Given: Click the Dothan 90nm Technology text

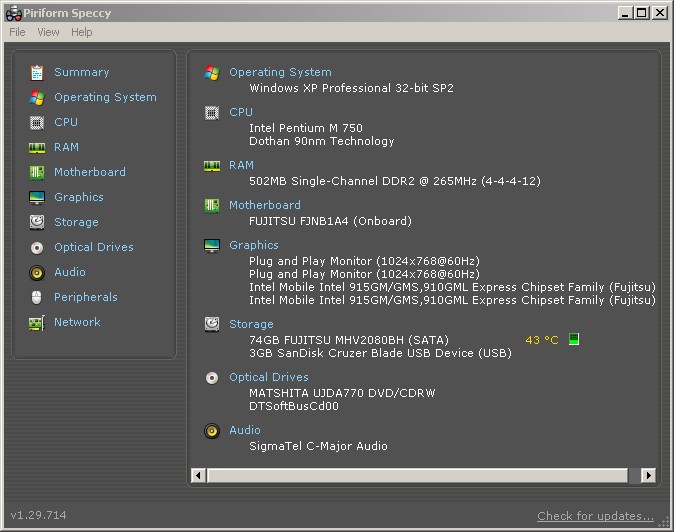Looking at the screenshot, I should tap(322, 141).
